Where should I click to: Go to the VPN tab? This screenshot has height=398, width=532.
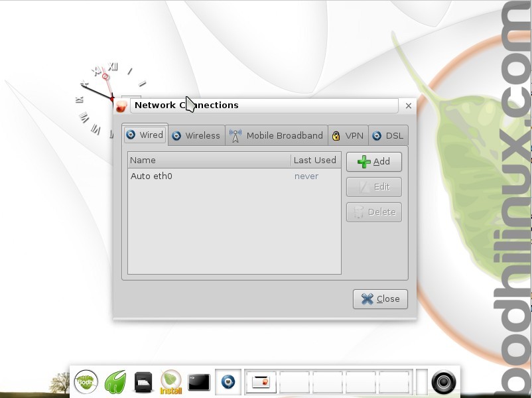tap(348, 135)
